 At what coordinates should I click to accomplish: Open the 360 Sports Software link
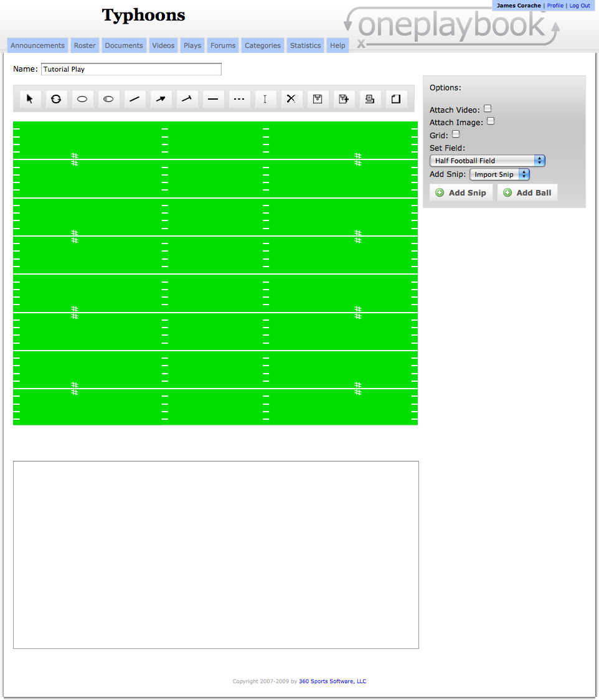[x=333, y=681]
